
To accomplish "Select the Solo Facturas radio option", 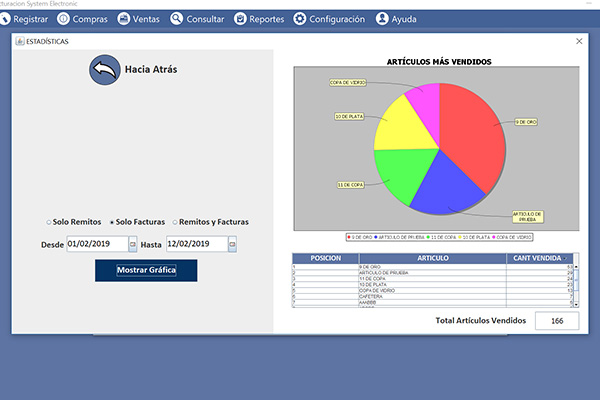I will tap(111, 221).
